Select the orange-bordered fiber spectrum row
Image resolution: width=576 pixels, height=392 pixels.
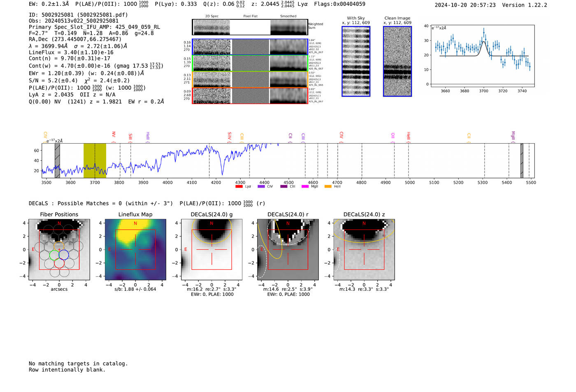[250, 79]
